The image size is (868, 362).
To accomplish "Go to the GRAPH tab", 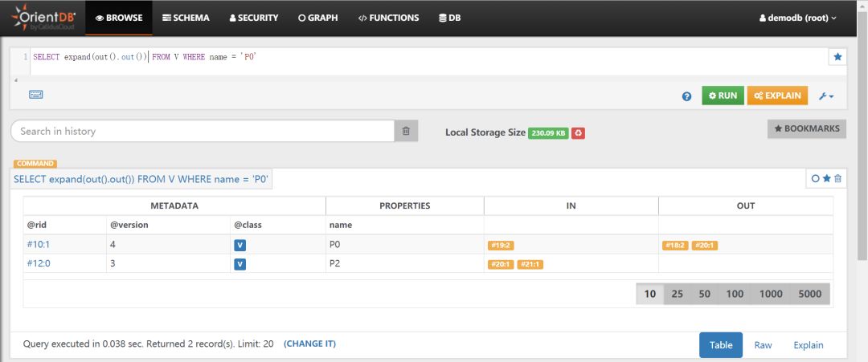I will [317, 18].
